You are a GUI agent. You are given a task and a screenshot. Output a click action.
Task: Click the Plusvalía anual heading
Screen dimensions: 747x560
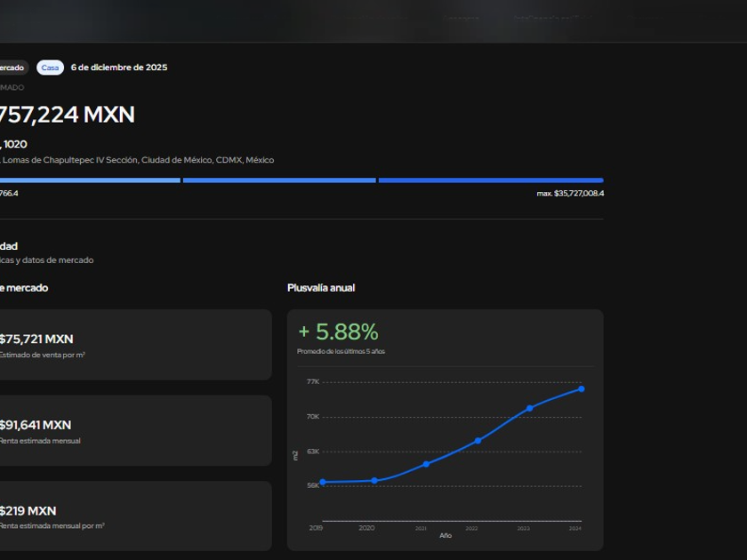click(321, 288)
